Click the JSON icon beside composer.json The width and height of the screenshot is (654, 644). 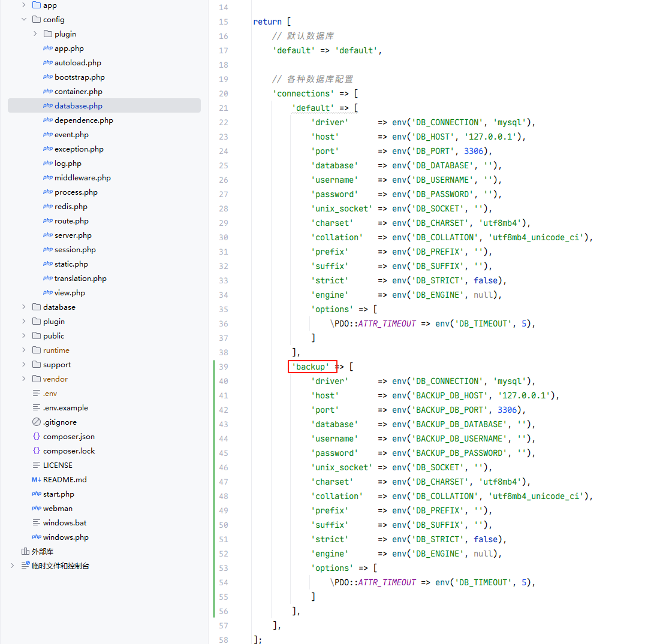(x=37, y=436)
